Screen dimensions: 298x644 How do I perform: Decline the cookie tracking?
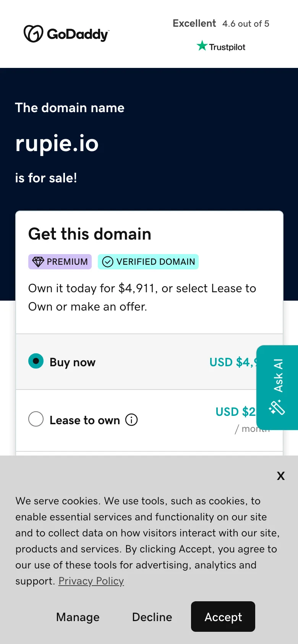click(152, 617)
